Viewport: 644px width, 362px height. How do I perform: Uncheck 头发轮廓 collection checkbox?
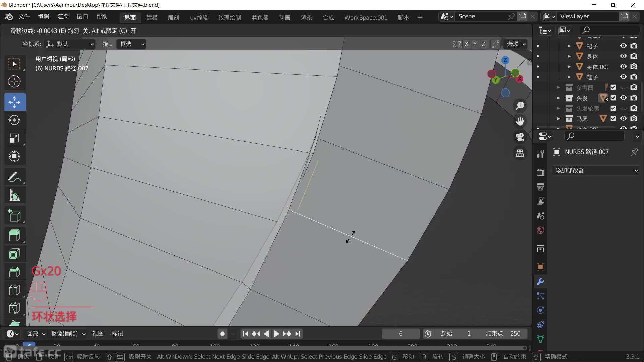pyautogui.click(x=613, y=108)
